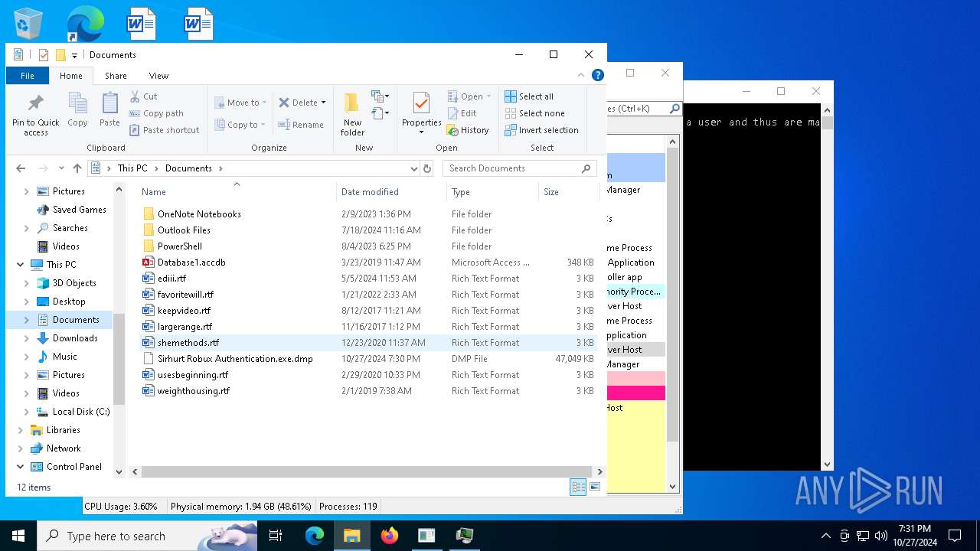Expand Libraries tree node
Viewport: 980px width, 551px height.
(x=20, y=430)
